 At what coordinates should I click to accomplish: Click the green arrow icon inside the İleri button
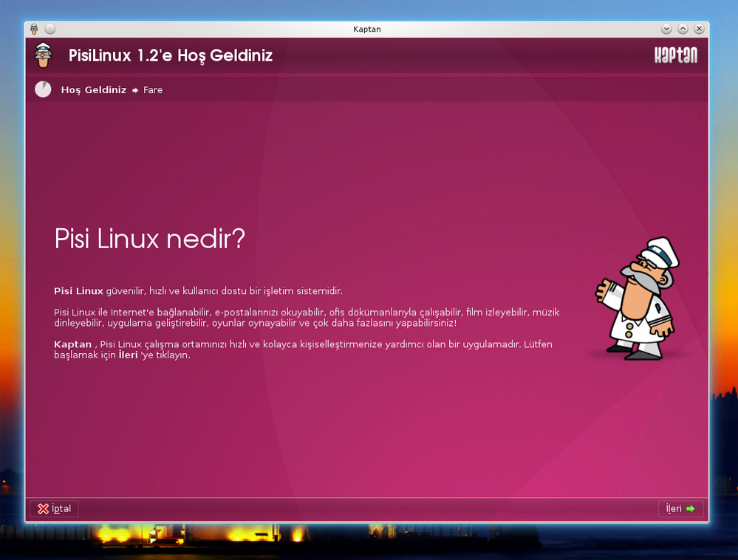(690, 508)
